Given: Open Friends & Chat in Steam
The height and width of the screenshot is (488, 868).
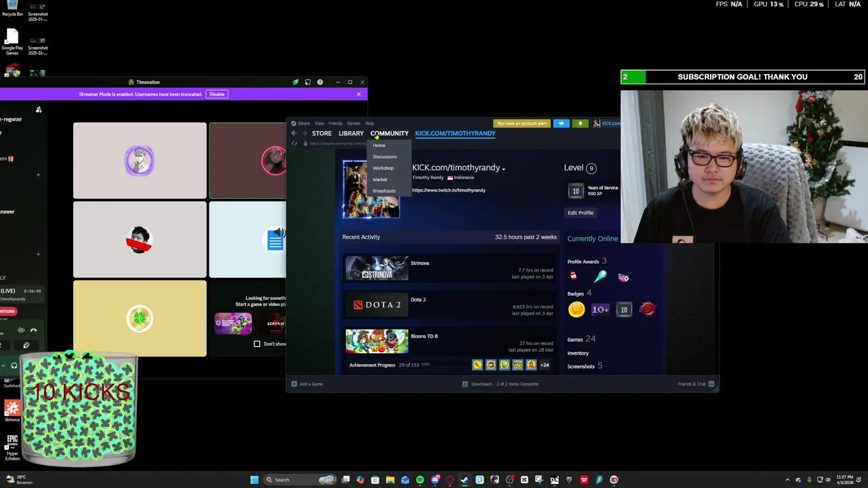Looking at the screenshot, I should (696, 384).
